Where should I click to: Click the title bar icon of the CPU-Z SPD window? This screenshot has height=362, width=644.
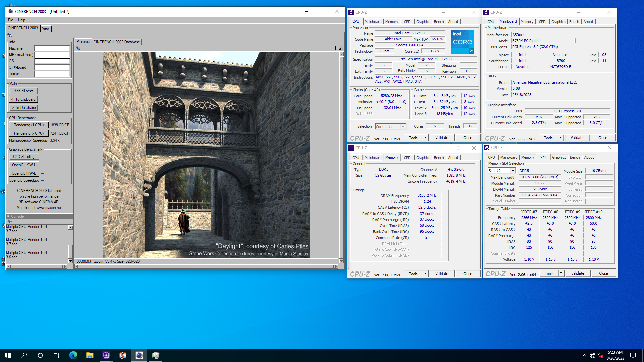click(487, 148)
